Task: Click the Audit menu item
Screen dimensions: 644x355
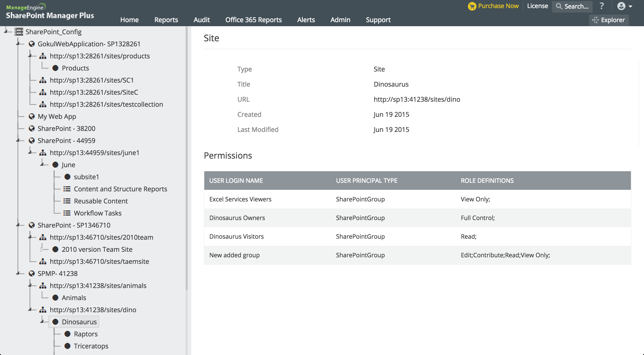Action: [202, 19]
